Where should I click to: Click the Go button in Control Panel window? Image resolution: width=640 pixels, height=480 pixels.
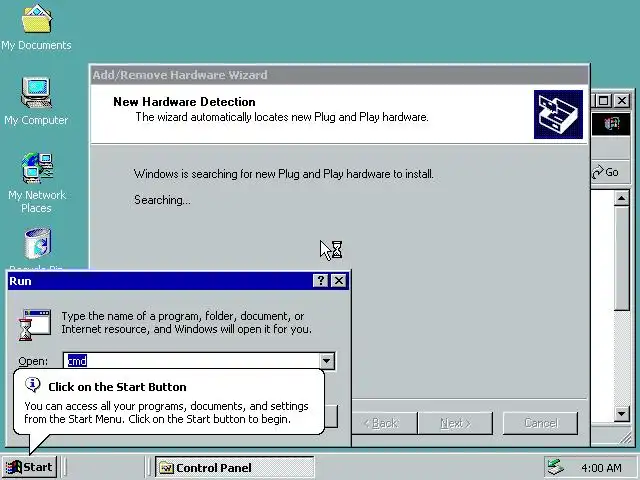(606, 172)
